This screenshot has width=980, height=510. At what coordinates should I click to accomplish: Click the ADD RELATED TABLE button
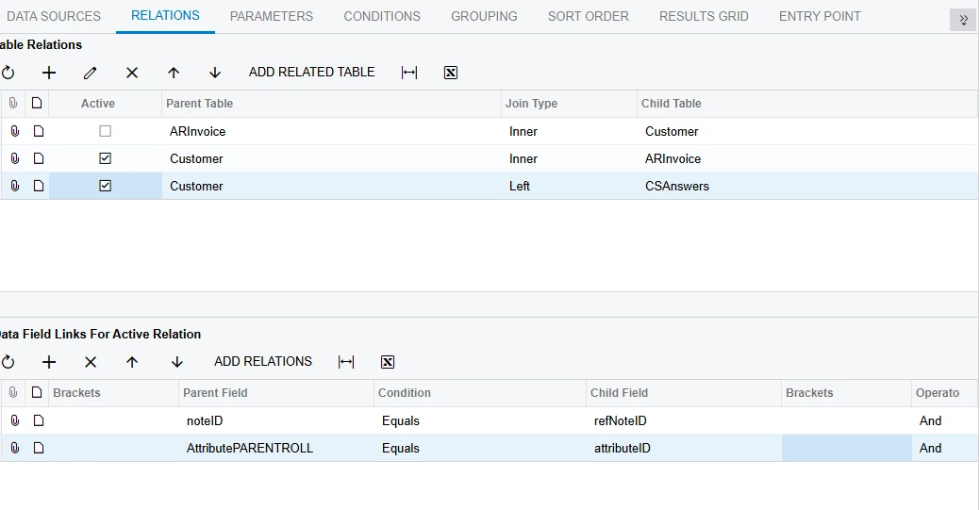coord(312,72)
